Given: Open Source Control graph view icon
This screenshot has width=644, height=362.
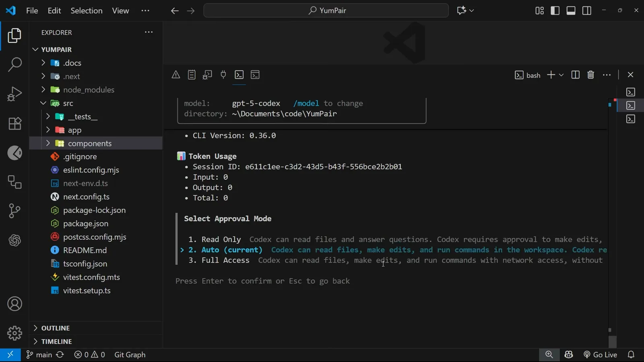Looking at the screenshot, I should pos(14,211).
